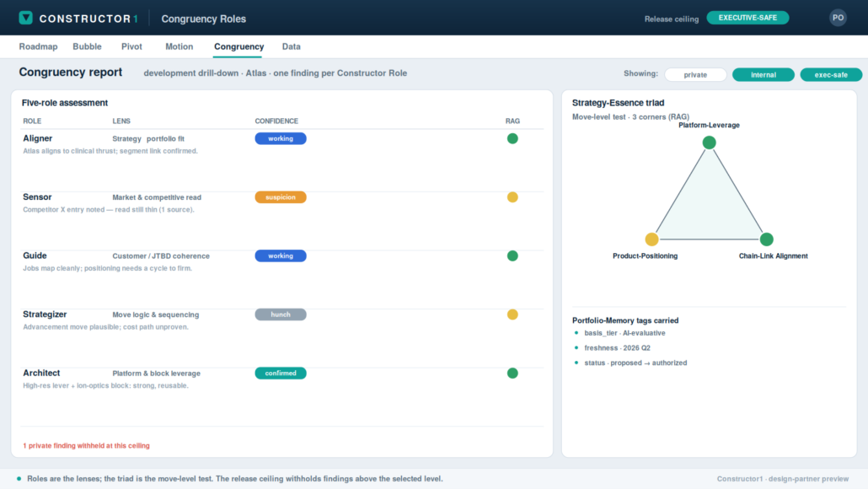Click the 'Five-role assessment' heading

(x=65, y=103)
